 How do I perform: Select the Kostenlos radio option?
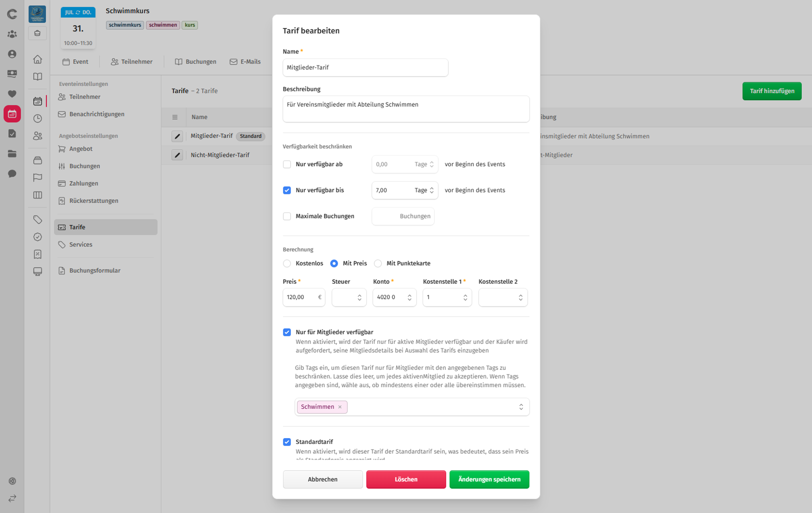[x=287, y=263]
